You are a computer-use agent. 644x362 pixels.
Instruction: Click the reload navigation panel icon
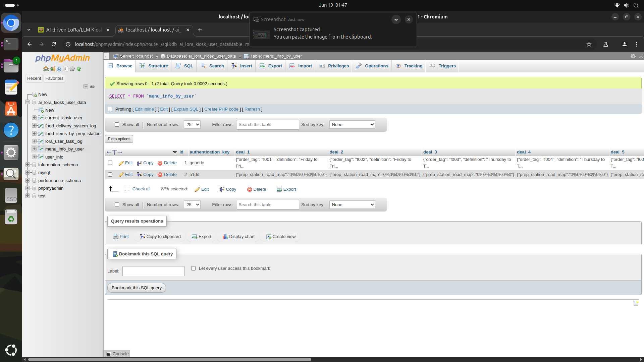(79, 69)
